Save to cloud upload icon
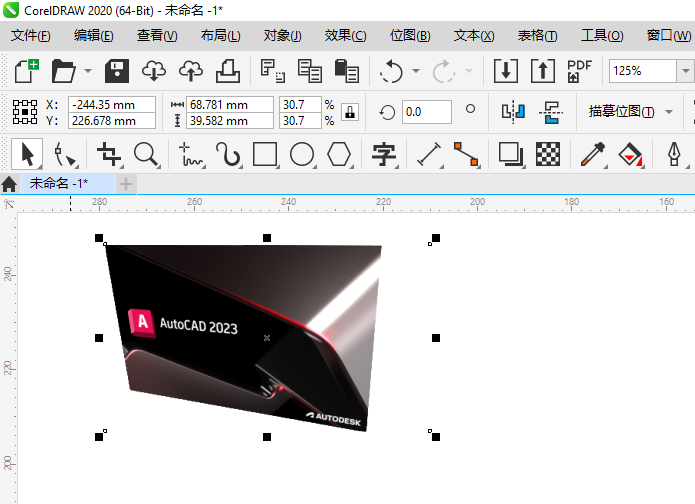Image resolution: width=695 pixels, height=504 pixels. click(191, 71)
